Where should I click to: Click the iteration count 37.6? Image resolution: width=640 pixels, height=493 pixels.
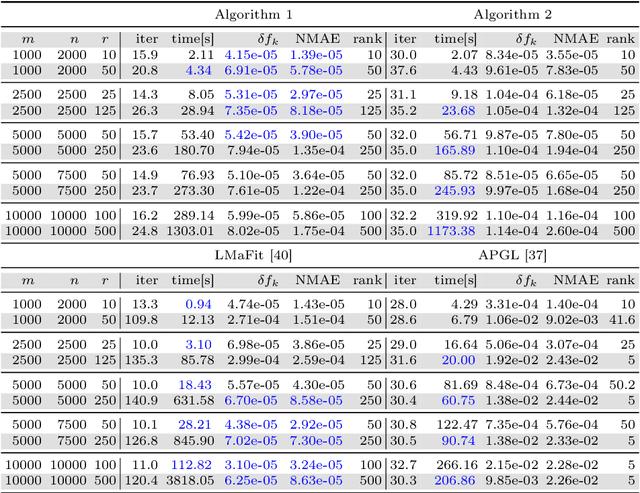[403, 70]
